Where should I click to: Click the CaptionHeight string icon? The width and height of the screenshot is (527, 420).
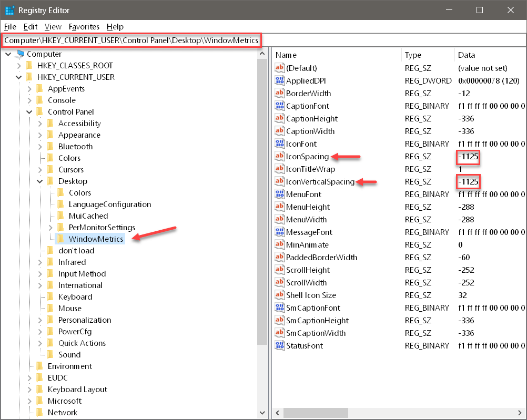pos(279,118)
